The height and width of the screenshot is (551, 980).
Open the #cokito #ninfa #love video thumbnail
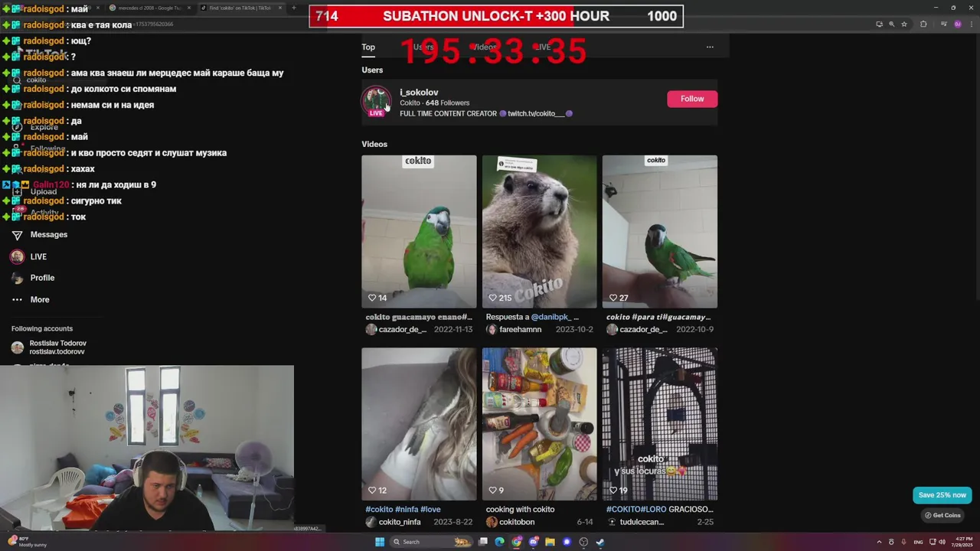coord(419,424)
